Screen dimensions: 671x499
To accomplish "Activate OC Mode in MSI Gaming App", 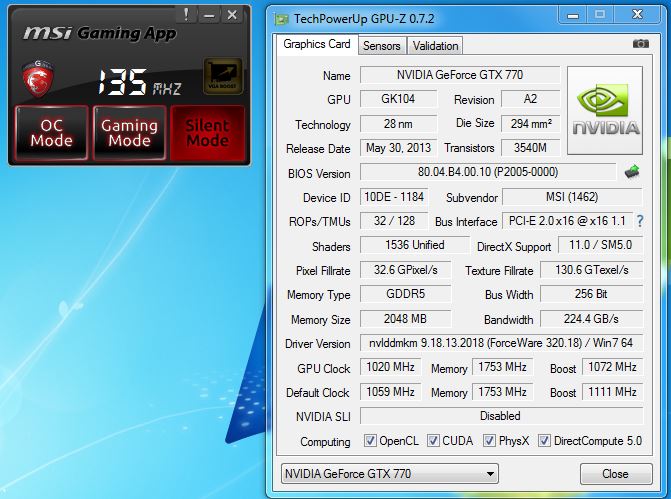I will click(51, 133).
